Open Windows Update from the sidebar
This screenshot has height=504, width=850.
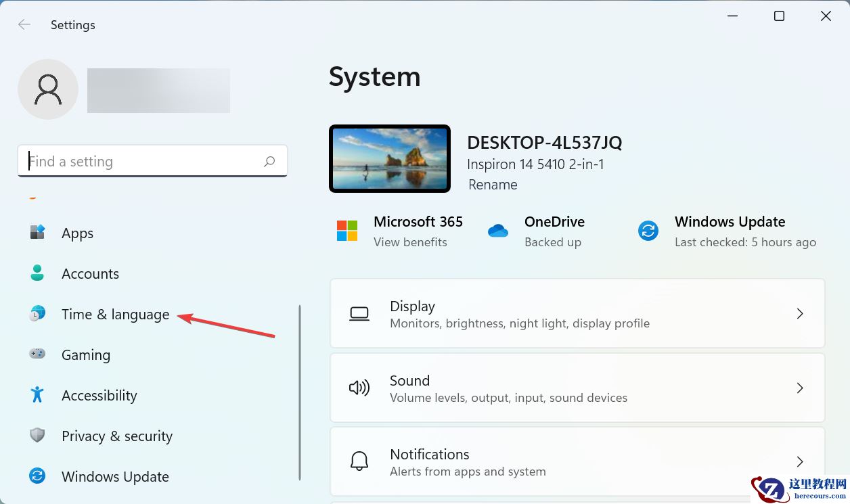coord(115,476)
